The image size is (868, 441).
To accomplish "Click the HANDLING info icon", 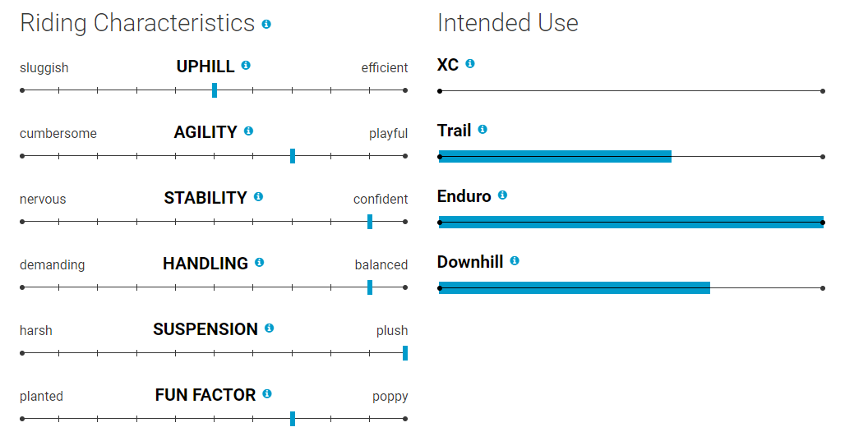I will [x=260, y=263].
